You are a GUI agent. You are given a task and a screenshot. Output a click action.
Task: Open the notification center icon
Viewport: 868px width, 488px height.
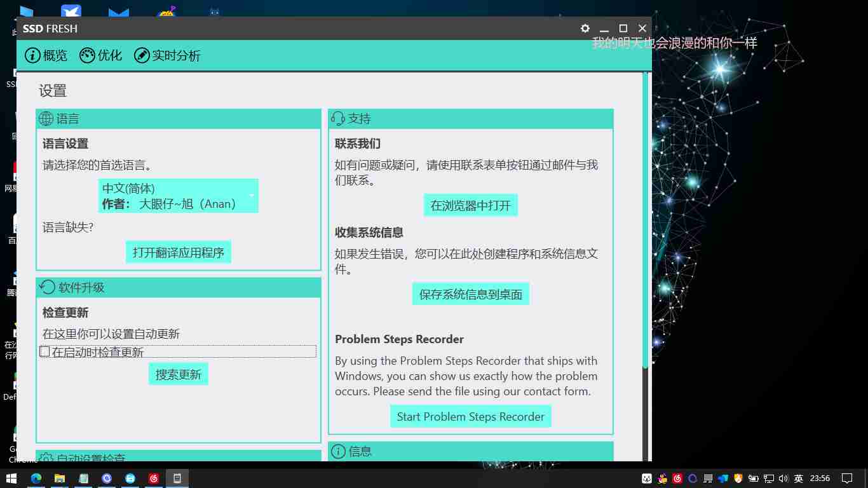click(847, 478)
